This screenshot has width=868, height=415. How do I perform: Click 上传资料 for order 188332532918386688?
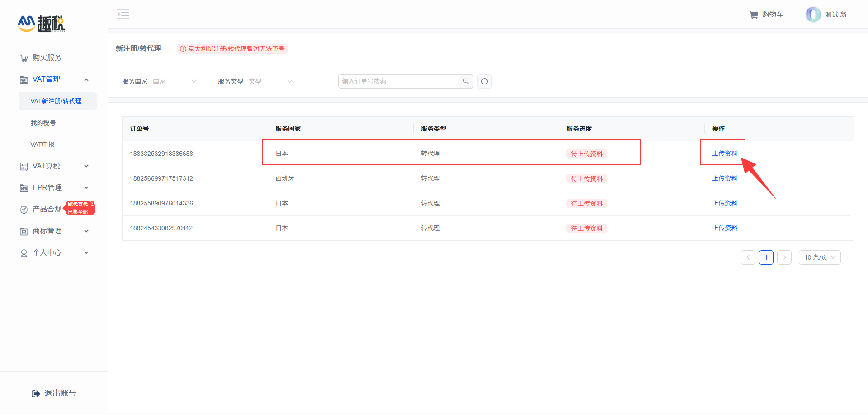(x=724, y=153)
